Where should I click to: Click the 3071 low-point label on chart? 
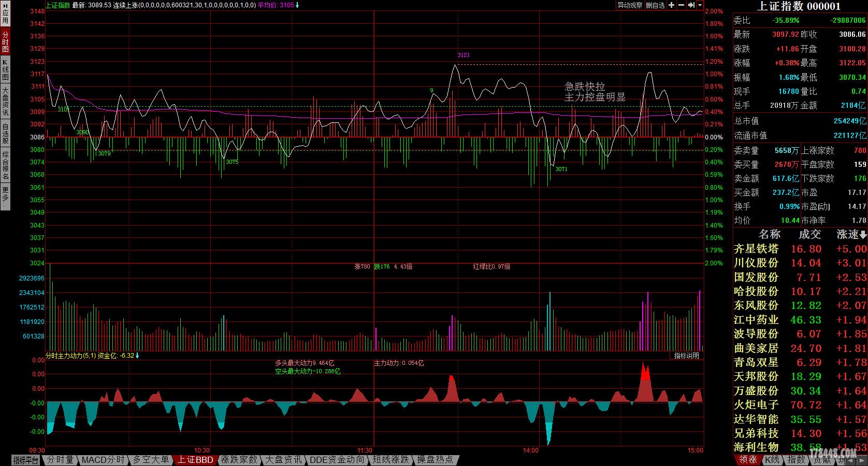561,169
